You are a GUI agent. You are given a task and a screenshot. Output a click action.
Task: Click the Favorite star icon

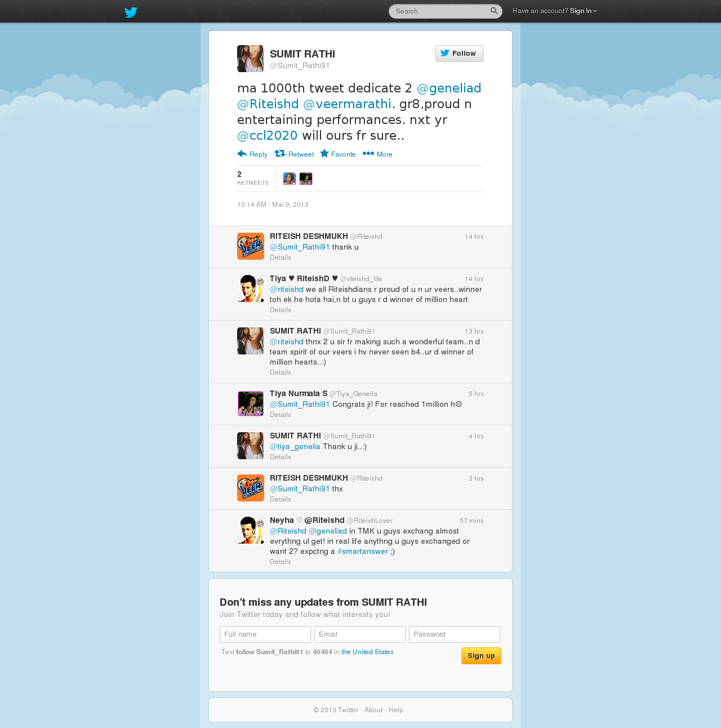(324, 154)
